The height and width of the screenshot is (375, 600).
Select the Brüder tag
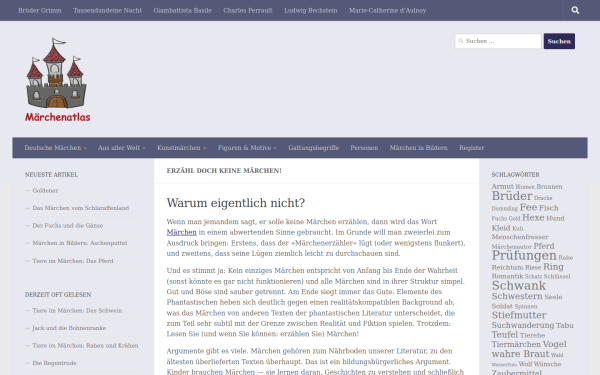click(512, 196)
